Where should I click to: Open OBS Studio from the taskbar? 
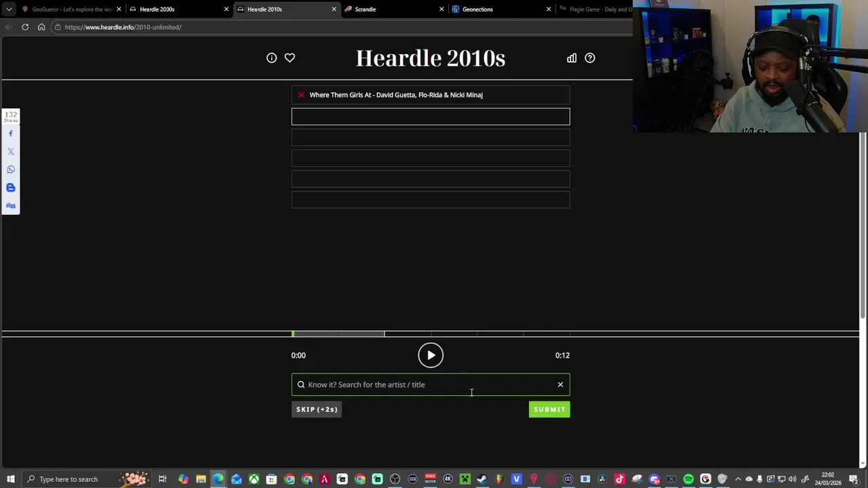pyautogui.click(x=395, y=479)
